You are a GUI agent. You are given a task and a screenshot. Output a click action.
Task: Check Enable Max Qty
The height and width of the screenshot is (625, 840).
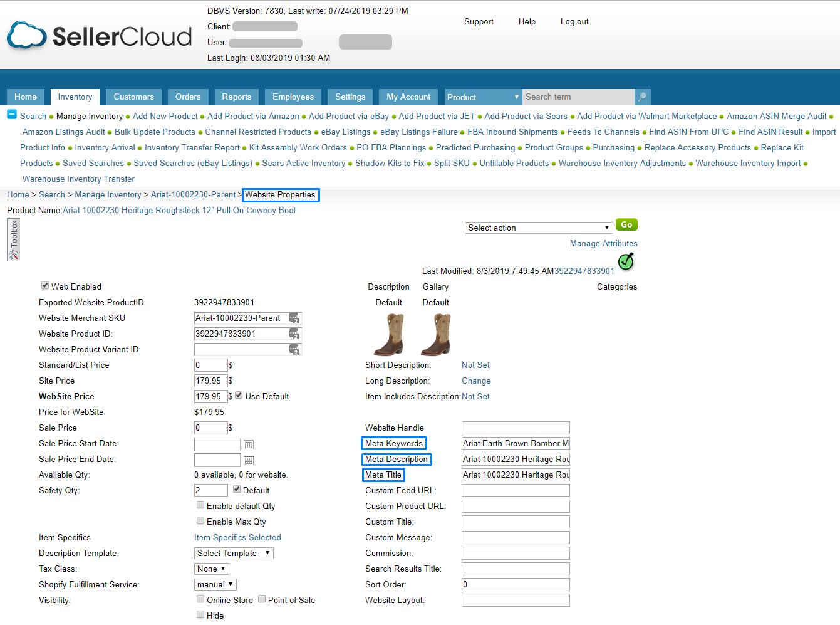coord(200,520)
